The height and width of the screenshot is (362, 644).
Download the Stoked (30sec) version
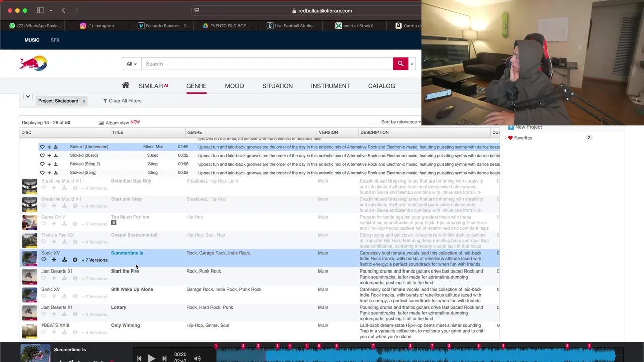coord(56,155)
